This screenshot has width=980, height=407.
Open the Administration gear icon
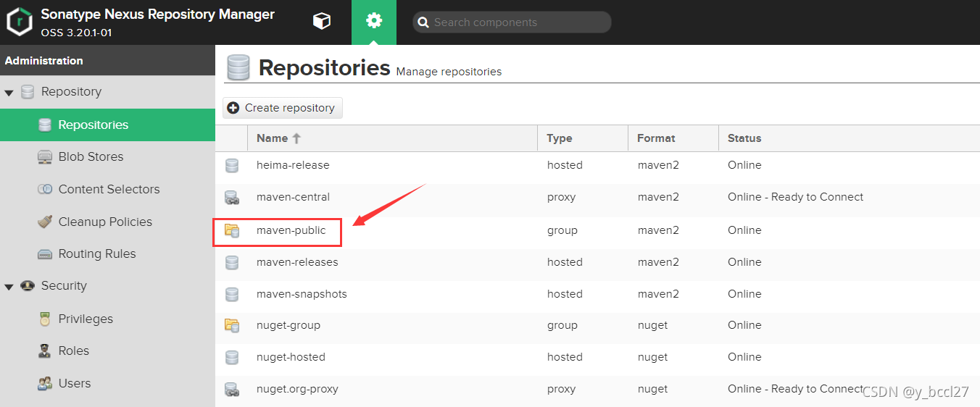tap(374, 22)
